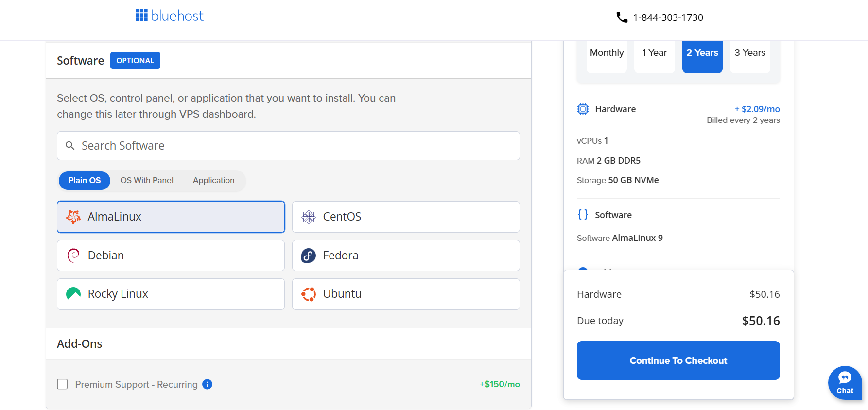The image size is (868, 410).
Task: Click Billed every 2 years text
Action: coord(743,120)
